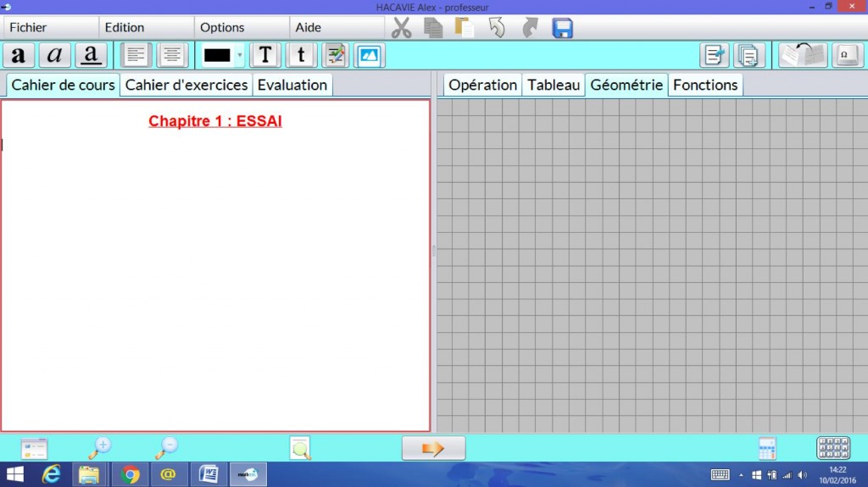The height and width of the screenshot is (487, 868).
Task: Open the Fichier menu
Action: tap(28, 27)
